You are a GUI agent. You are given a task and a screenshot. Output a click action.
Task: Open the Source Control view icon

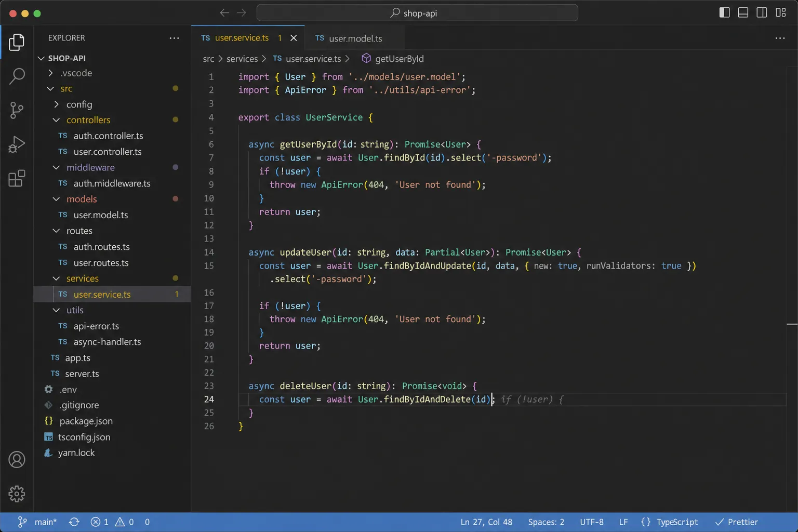click(x=17, y=110)
